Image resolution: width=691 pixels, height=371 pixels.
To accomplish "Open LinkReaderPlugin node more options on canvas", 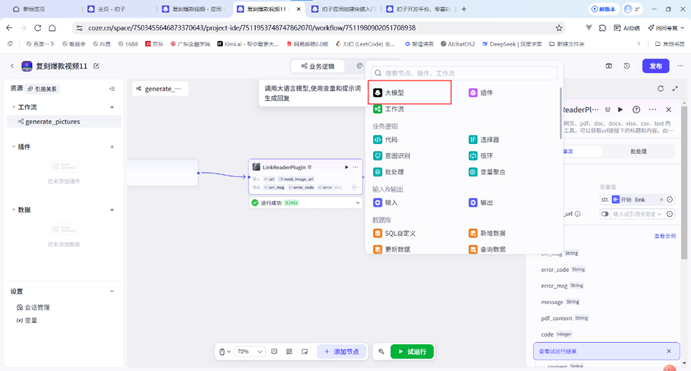I will [355, 167].
